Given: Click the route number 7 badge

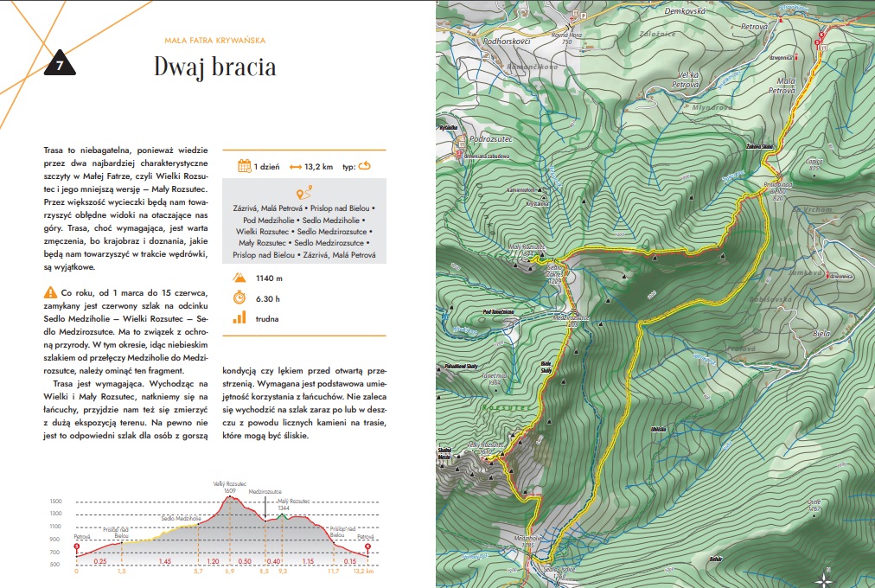Looking at the screenshot, I should (59, 65).
